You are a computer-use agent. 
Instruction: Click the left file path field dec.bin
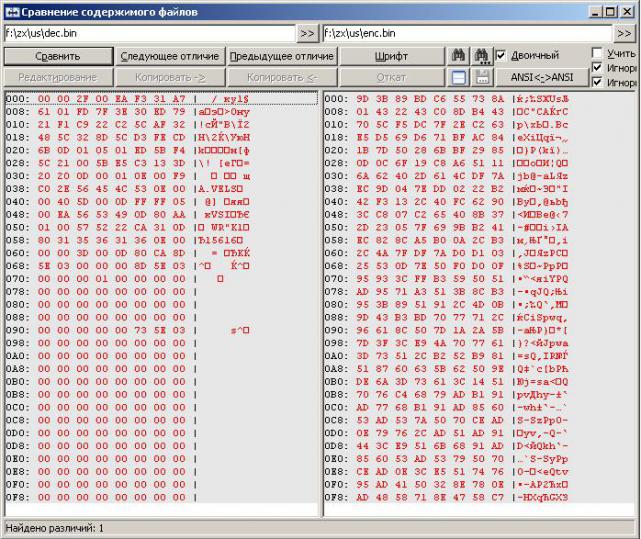coord(148,33)
